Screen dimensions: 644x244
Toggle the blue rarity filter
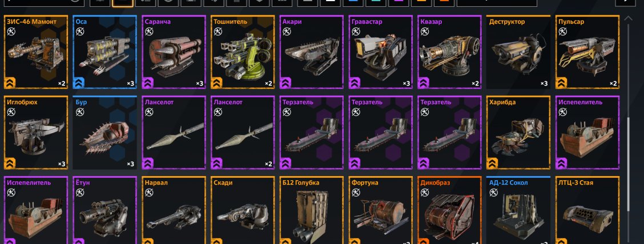pos(352,2)
